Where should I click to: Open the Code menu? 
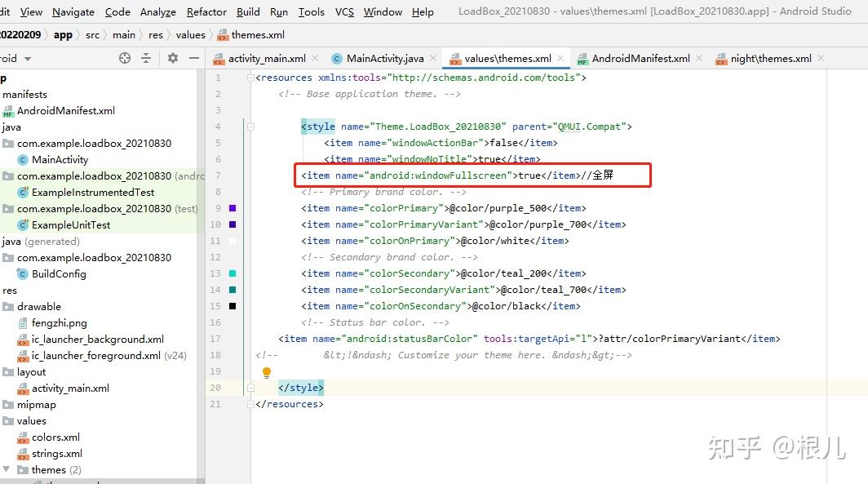pos(117,11)
